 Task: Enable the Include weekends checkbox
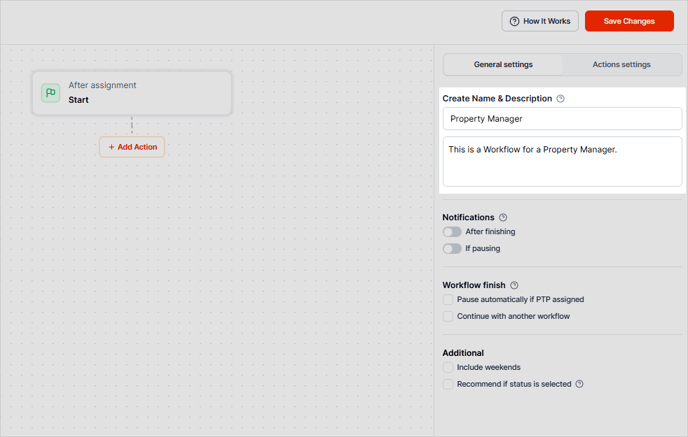(448, 367)
